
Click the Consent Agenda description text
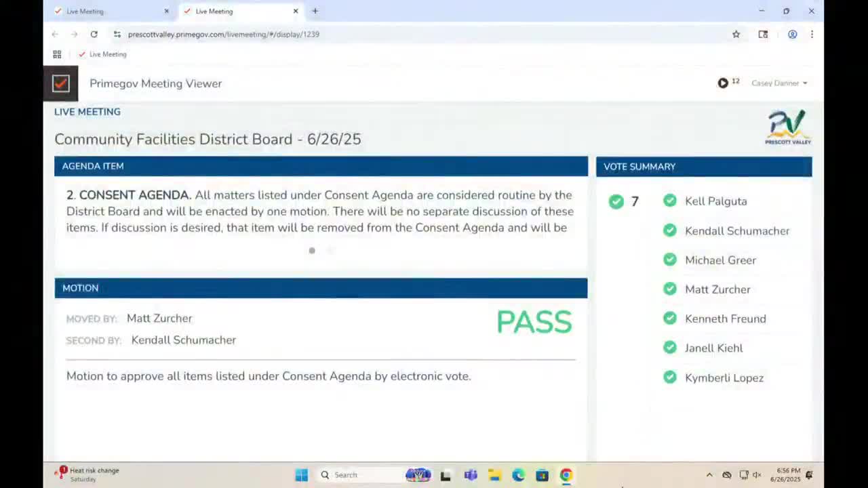tap(321, 211)
